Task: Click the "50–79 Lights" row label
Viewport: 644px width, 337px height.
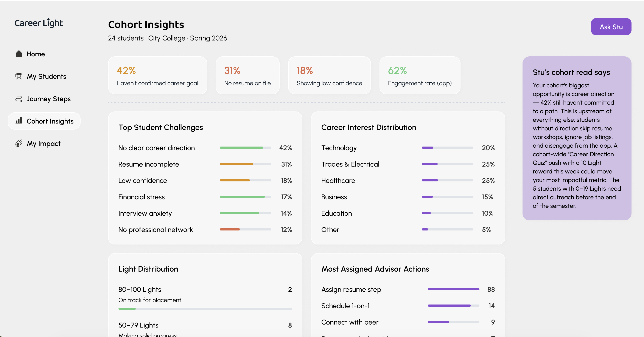Action: click(138, 325)
